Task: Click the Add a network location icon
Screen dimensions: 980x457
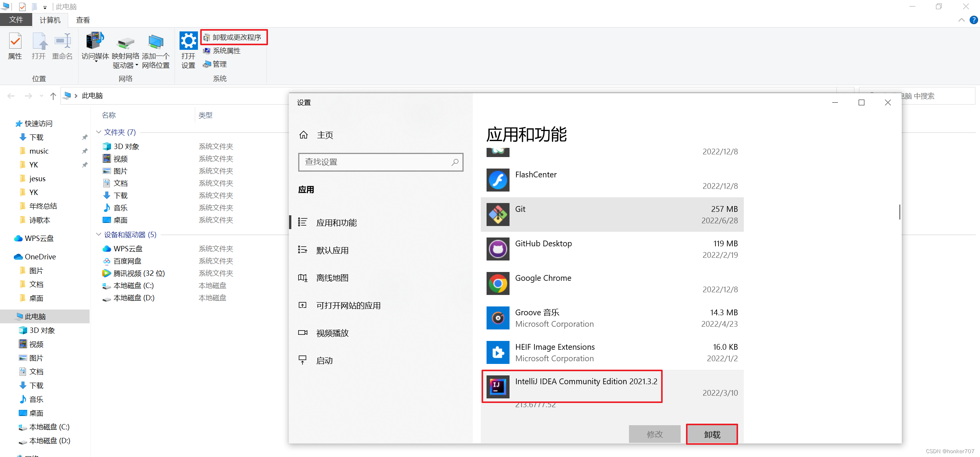Action: pyautogui.click(x=155, y=42)
